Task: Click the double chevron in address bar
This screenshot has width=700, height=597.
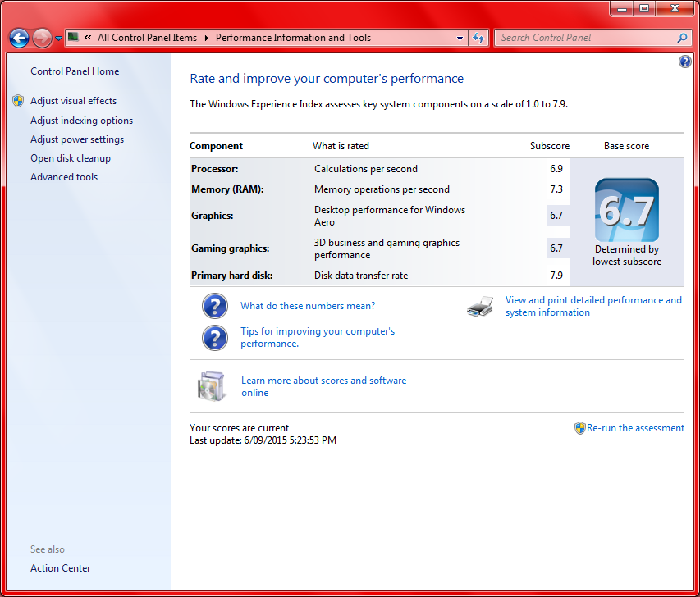Action: [89, 38]
